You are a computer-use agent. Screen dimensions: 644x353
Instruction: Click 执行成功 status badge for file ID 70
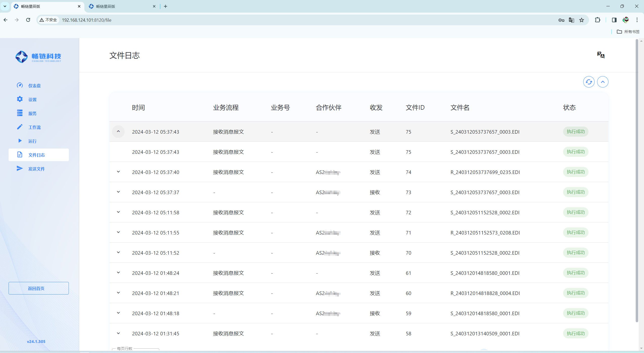coord(575,253)
